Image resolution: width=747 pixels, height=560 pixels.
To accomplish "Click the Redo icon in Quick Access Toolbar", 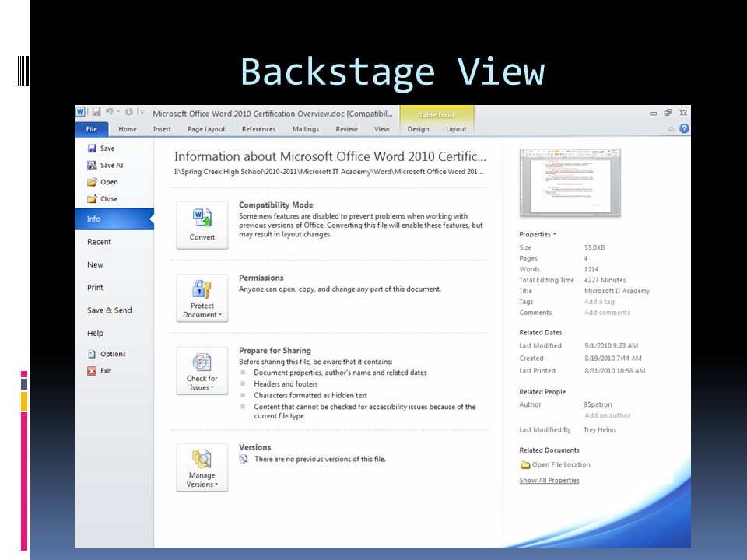I will pos(128,112).
